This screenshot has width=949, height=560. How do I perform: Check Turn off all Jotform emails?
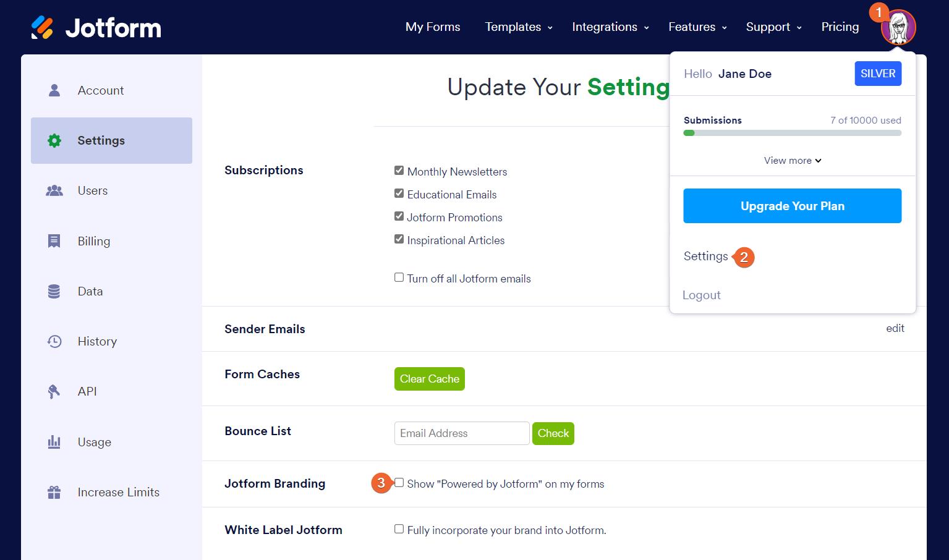[x=399, y=278]
